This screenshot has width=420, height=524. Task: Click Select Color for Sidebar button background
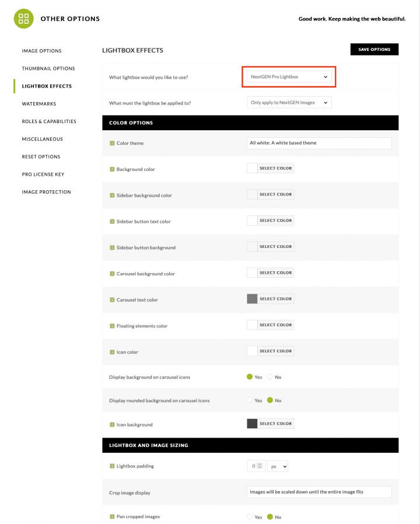[276, 247]
